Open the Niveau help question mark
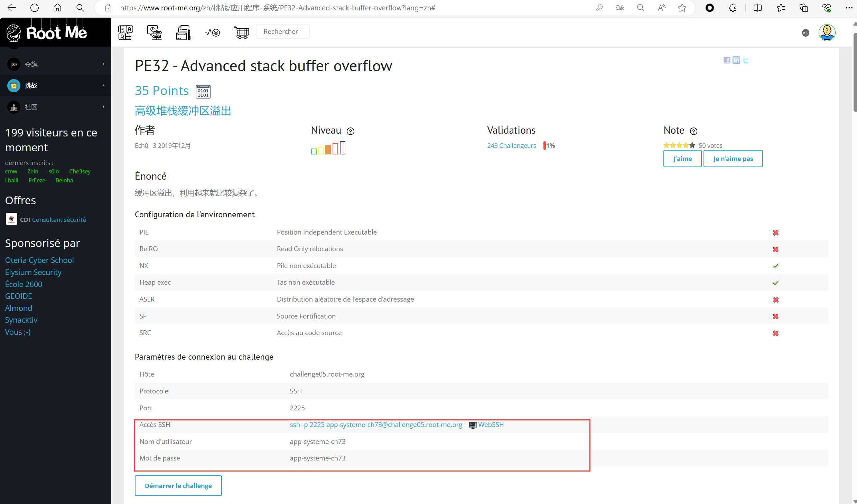Screen dimensions: 857x504 point(351,131)
